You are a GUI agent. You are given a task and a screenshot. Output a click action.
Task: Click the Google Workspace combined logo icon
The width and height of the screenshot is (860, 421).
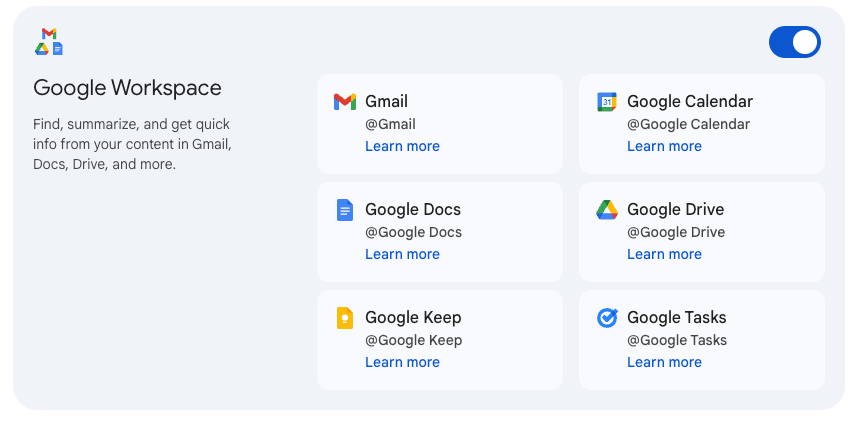49,42
